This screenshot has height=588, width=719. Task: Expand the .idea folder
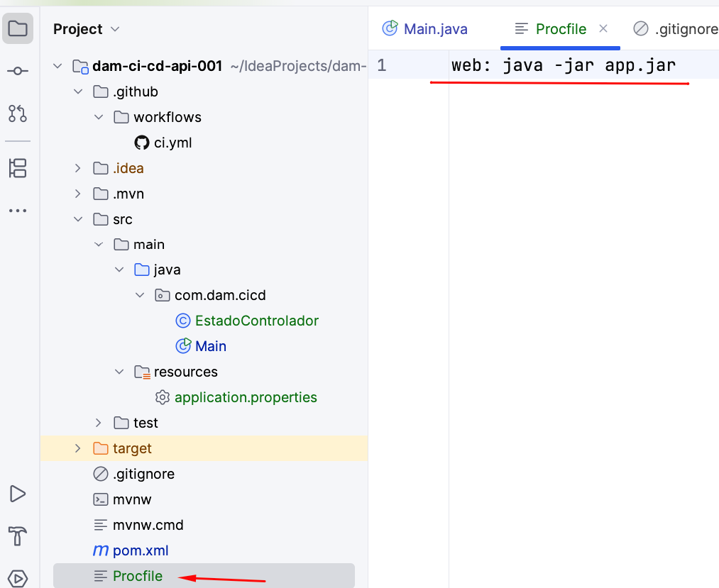[78, 168]
